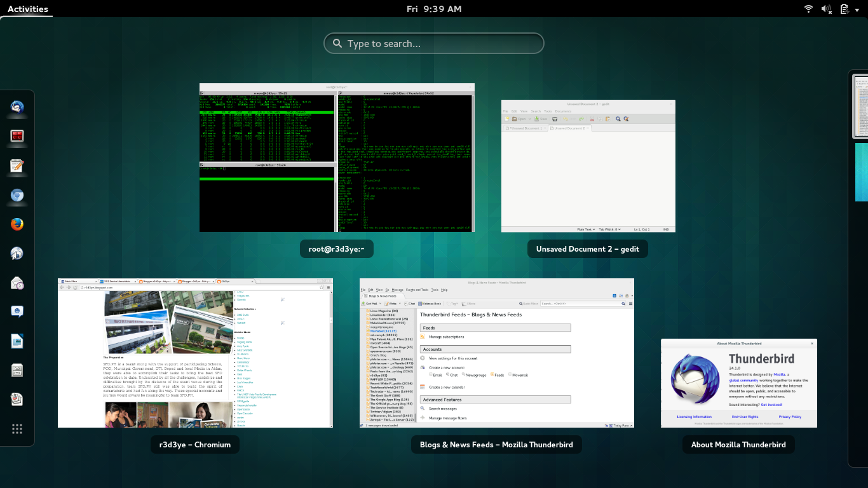Click the muted volume indicator
Image resolution: width=868 pixels, height=488 pixels.
826,9
